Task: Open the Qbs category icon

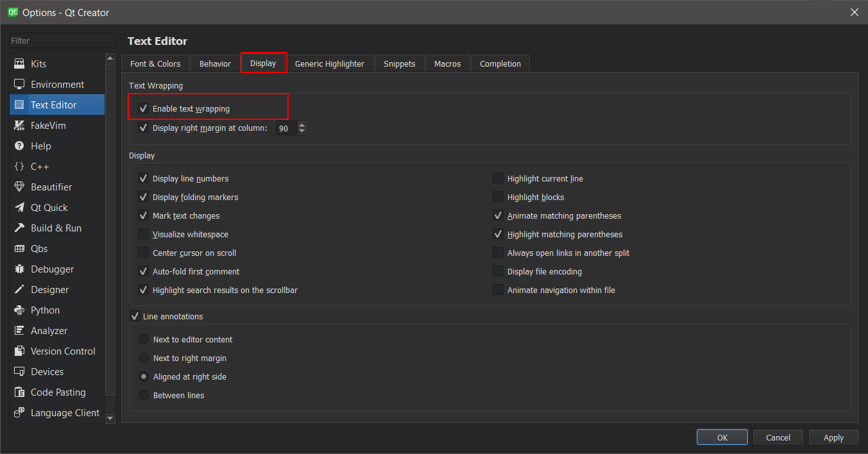Action: tap(19, 249)
